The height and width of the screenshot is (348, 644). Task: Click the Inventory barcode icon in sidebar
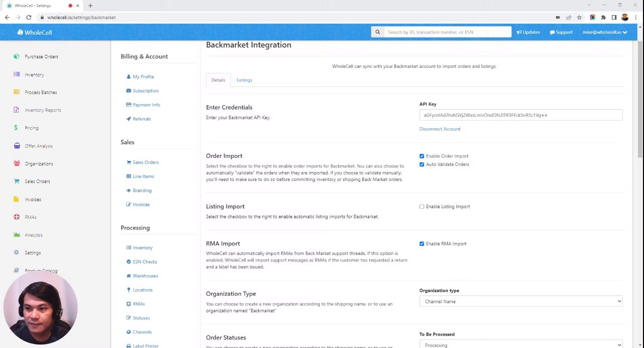click(17, 74)
